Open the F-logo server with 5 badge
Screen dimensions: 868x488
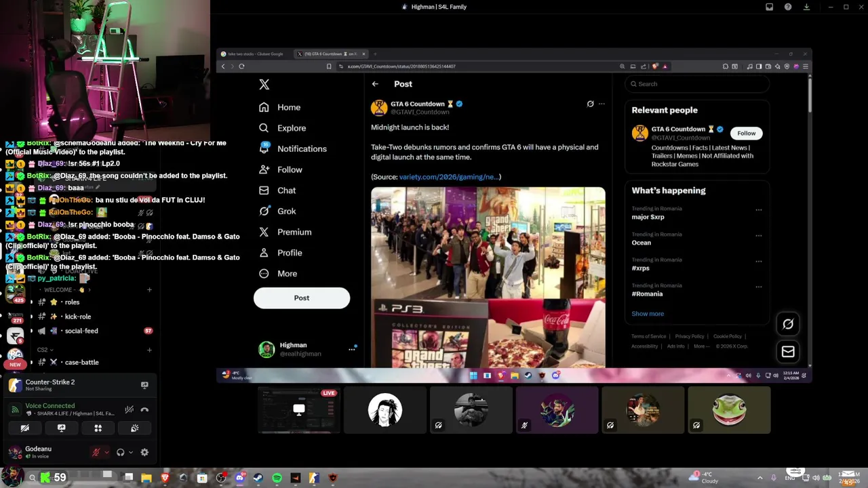point(15,335)
